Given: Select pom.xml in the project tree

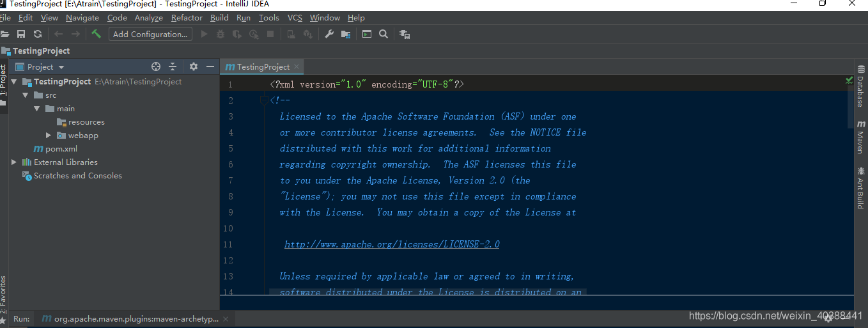Looking at the screenshot, I should (56, 149).
